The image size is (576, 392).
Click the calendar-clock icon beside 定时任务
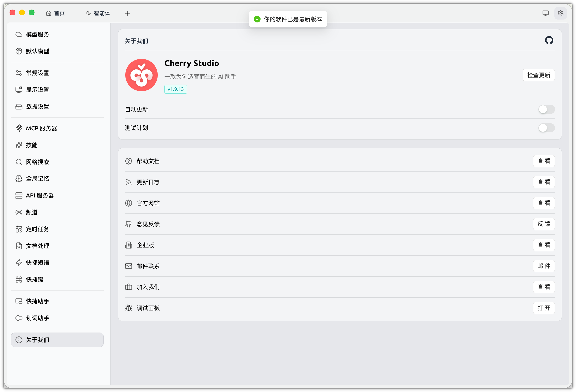point(19,229)
